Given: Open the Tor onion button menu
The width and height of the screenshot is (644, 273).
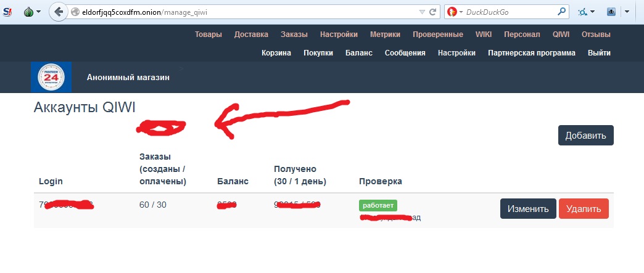Looking at the screenshot, I should click(32, 12).
